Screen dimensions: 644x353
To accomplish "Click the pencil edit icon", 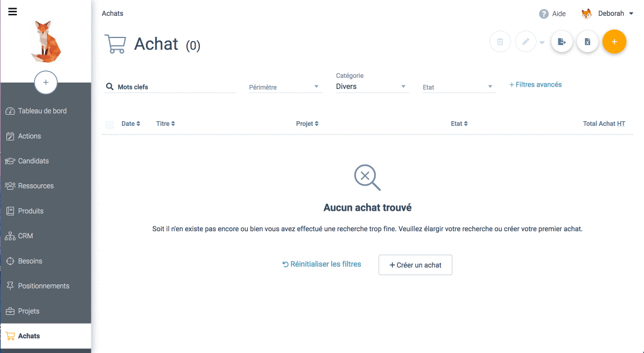I will click(x=526, y=42).
